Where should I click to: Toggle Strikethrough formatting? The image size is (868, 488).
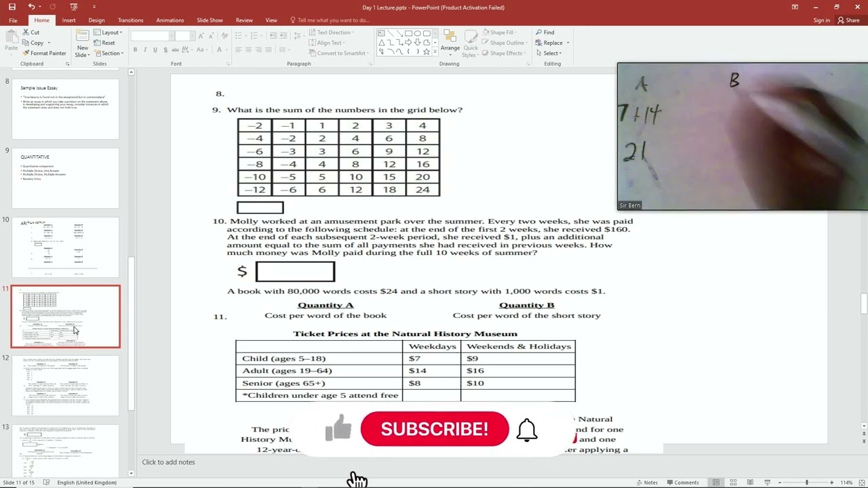(x=176, y=50)
